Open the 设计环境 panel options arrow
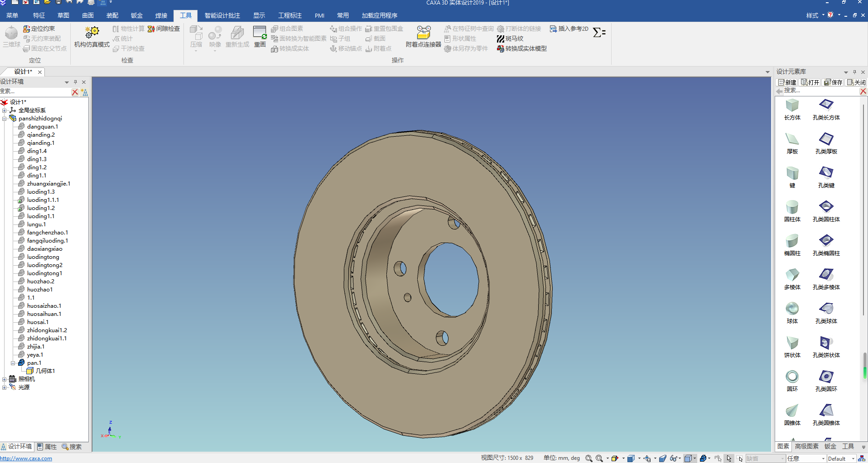The width and height of the screenshot is (868, 463). (67, 82)
